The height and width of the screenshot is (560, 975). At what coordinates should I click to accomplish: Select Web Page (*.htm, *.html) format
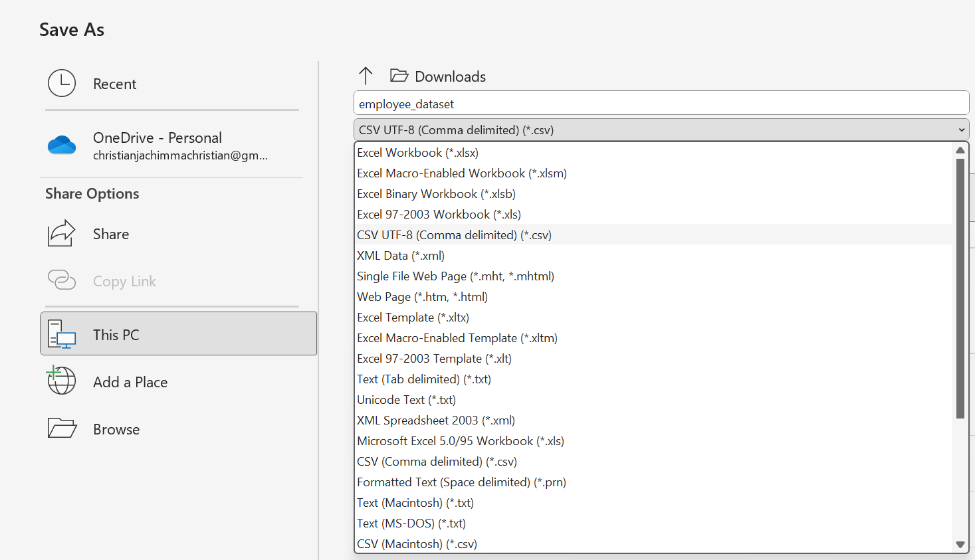(x=422, y=297)
